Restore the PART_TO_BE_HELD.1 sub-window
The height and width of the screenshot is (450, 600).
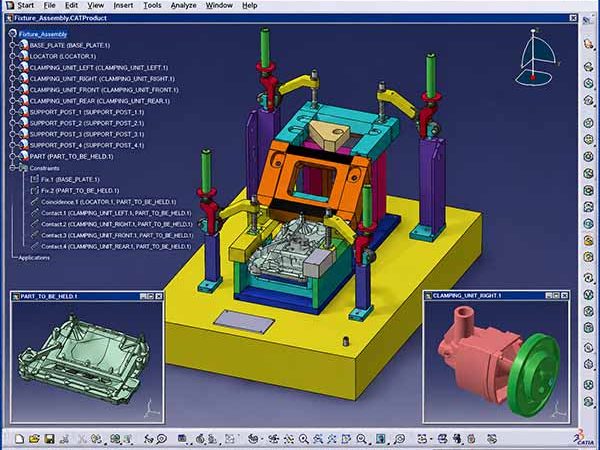(150, 296)
